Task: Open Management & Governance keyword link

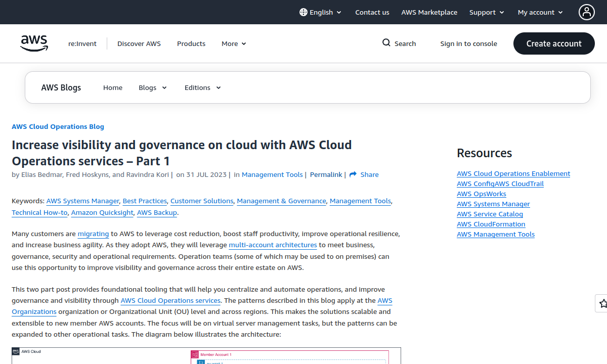Action: pos(282,201)
